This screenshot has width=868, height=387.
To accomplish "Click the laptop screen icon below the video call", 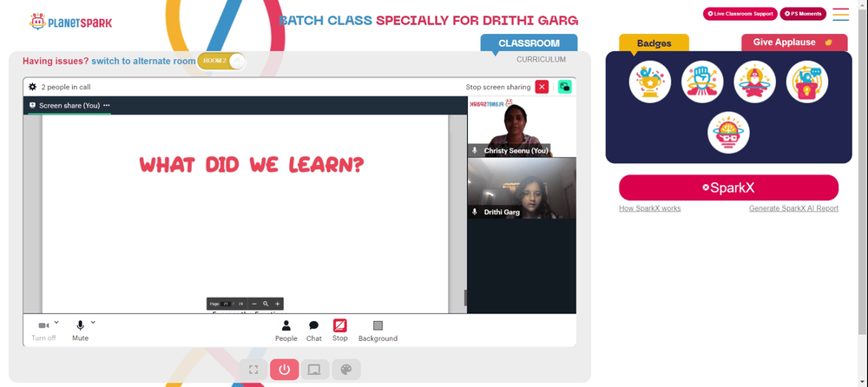I will click(x=315, y=370).
